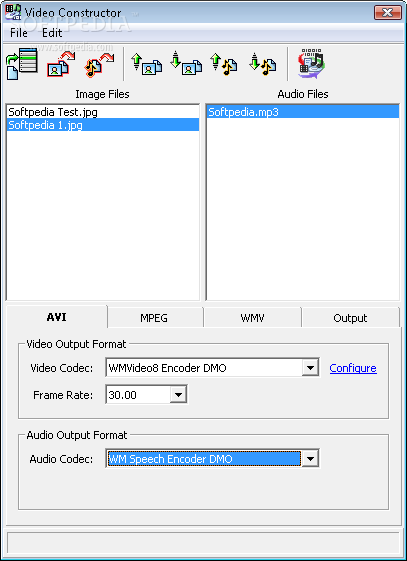This screenshot has width=407, height=561.
Task: Expand the Audio Codec dropdown arrow
Action: pos(310,458)
